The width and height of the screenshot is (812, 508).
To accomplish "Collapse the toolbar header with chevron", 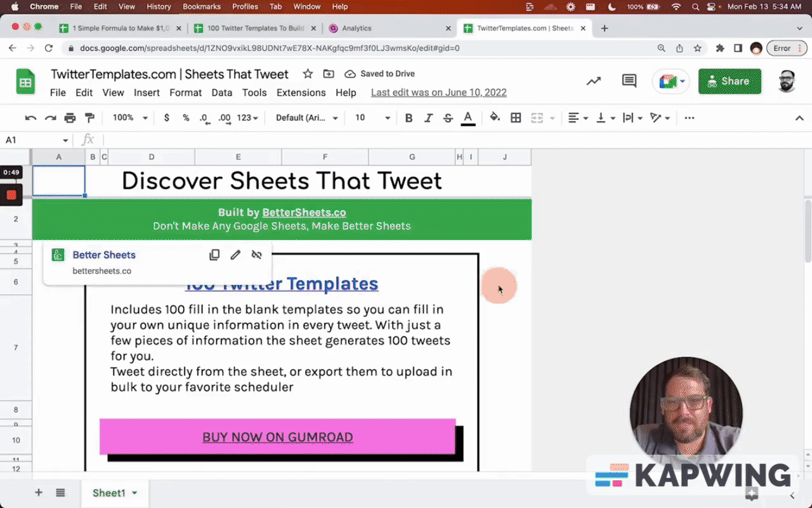I will point(799,118).
